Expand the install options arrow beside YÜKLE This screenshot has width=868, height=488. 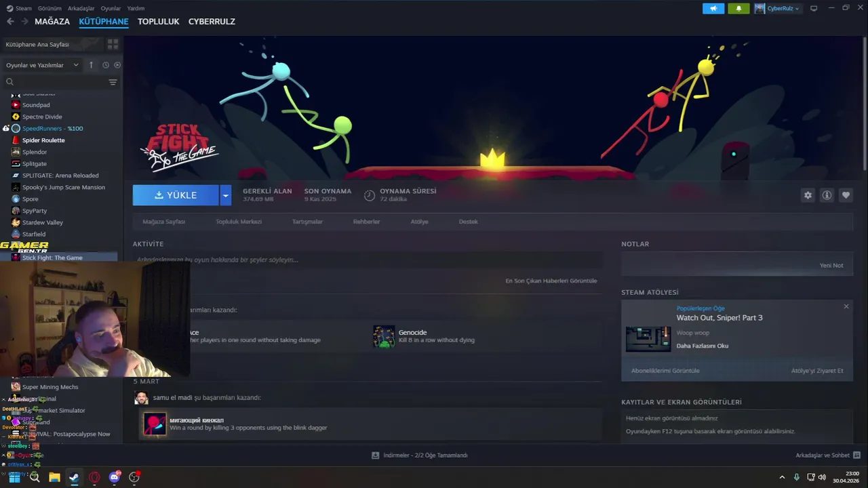(x=226, y=195)
